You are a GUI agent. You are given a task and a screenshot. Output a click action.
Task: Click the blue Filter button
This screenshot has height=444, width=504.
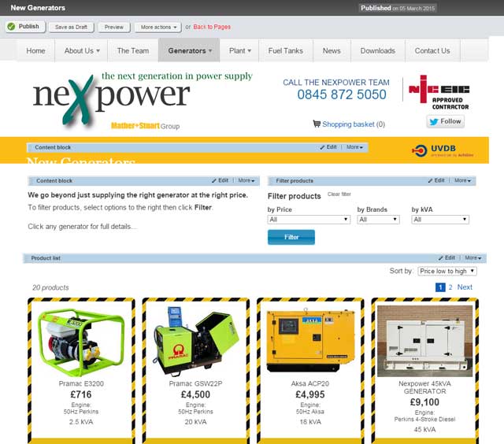[x=291, y=237]
